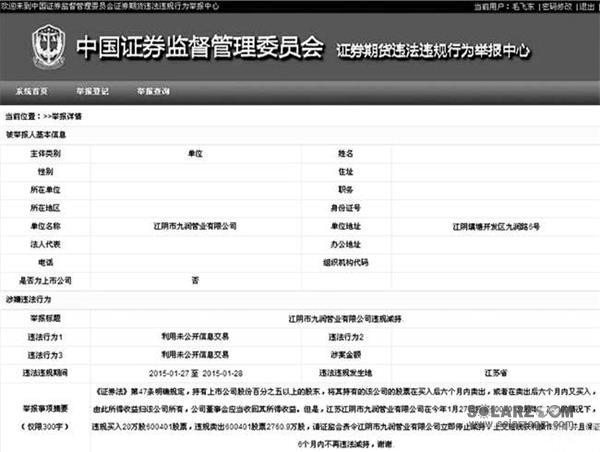Image resolution: width=600 pixels, height=452 pixels.
Task: Click the 组织机构代码 label
Action: 346,263
